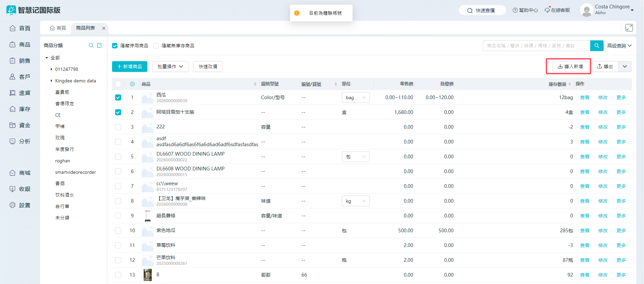Click the edit category icon beside 商品分類
Screen dimensions: 644x284
click(99, 45)
